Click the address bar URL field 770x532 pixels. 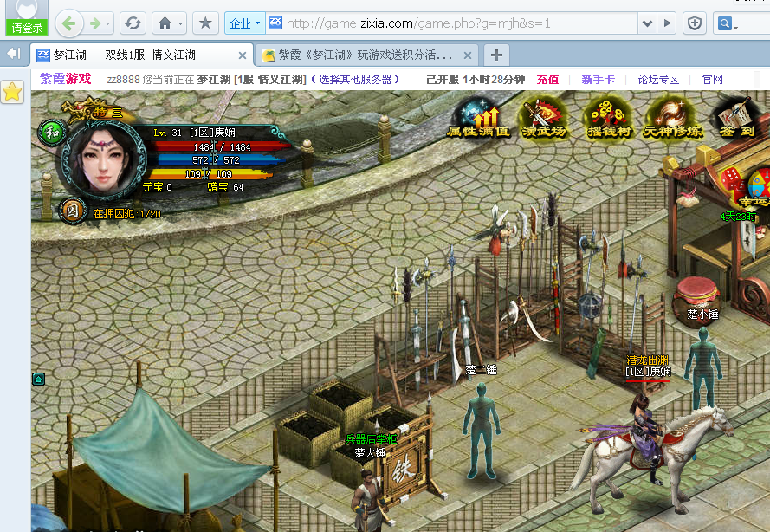pyautogui.click(x=452, y=23)
